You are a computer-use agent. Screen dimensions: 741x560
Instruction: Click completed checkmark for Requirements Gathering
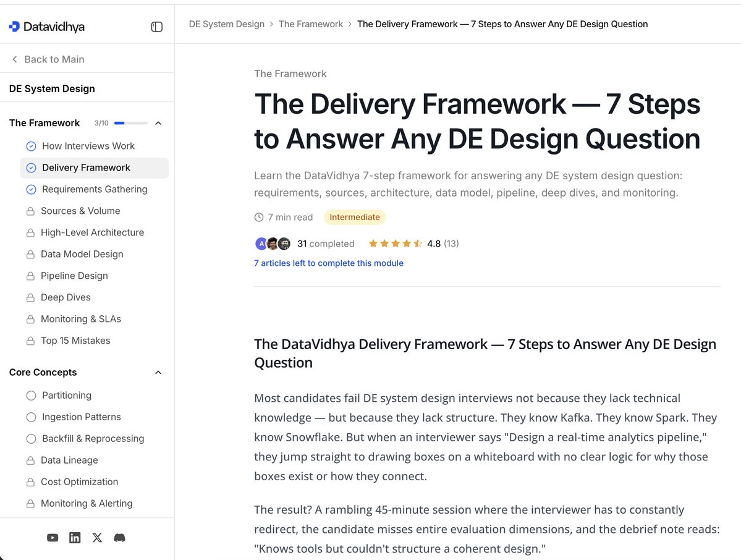[x=31, y=190]
